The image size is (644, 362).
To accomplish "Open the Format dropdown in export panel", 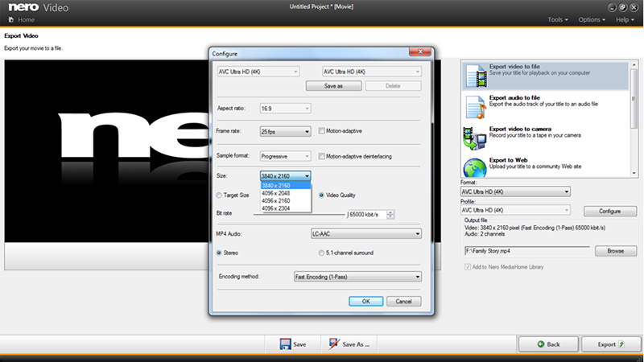I will pos(515,191).
